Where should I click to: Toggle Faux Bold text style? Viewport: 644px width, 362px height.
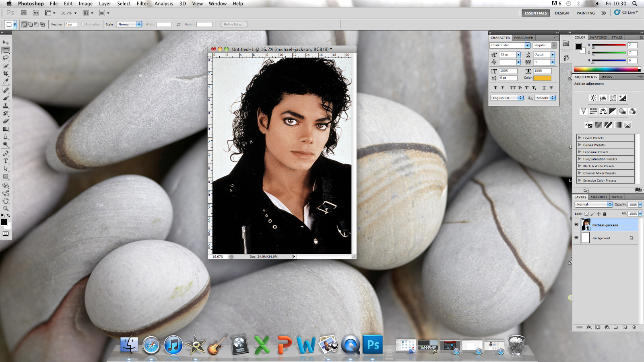pyautogui.click(x=495, y=88)
